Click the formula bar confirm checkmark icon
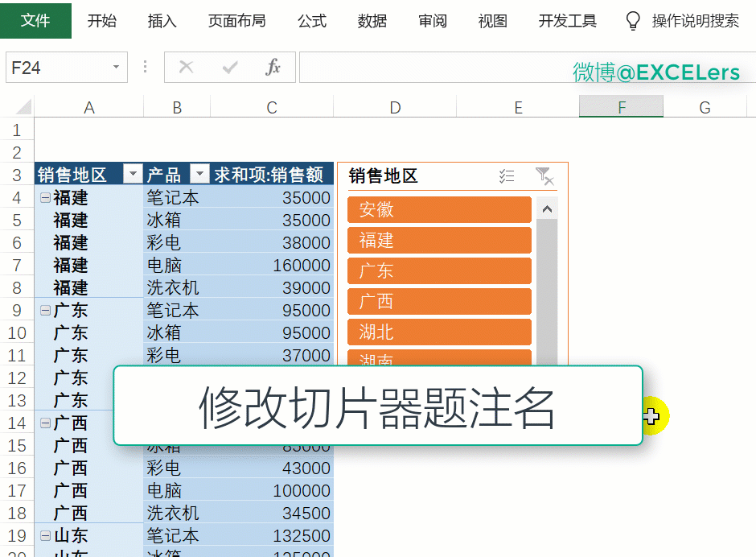The height and width of the screenshot is (557, 756). (x=230, y=68)
